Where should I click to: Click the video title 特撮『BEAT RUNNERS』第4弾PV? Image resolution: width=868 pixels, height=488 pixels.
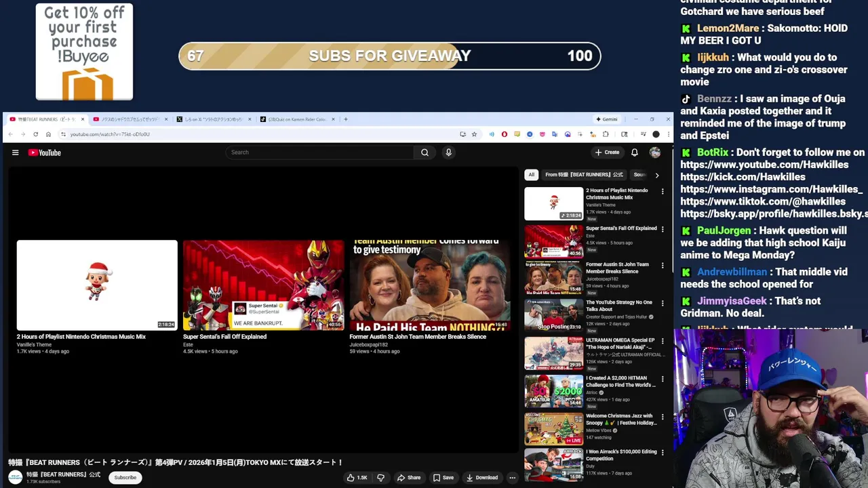[x=176, y=462]
